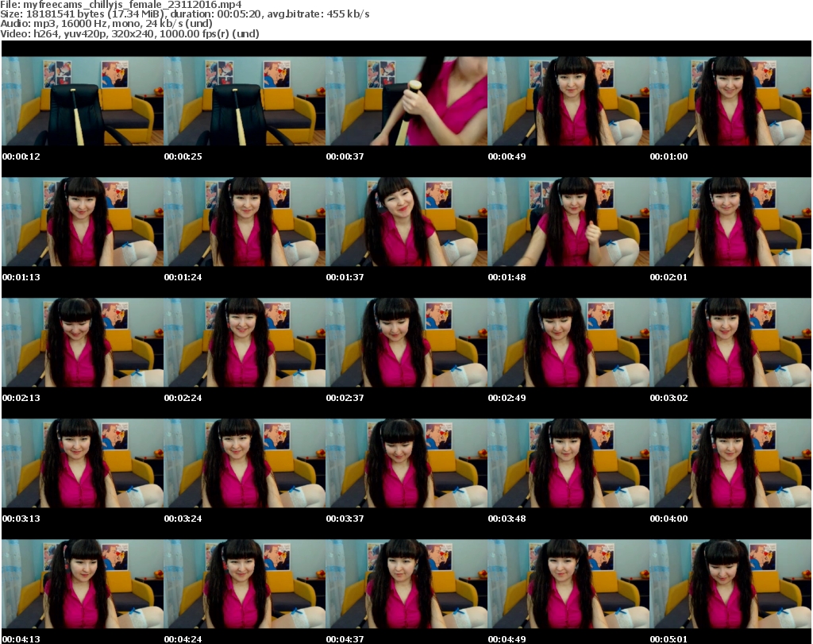Click the 00:02:24 timestamp label

click(x=183, y=398)
